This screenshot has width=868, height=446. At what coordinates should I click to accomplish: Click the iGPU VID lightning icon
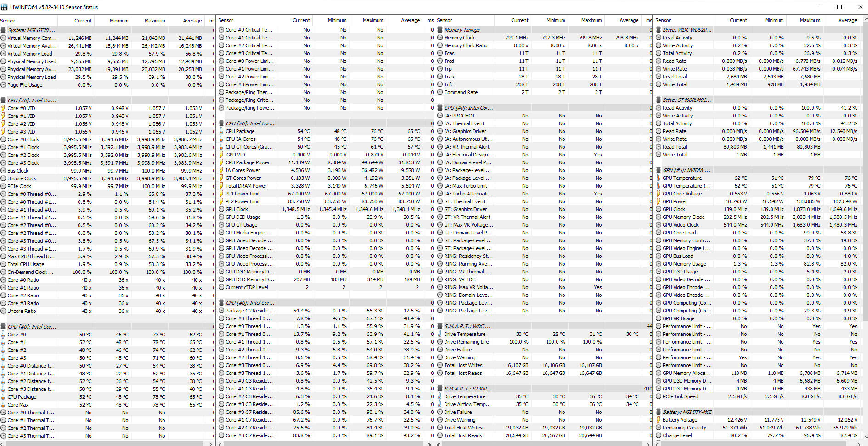(221, 155)
